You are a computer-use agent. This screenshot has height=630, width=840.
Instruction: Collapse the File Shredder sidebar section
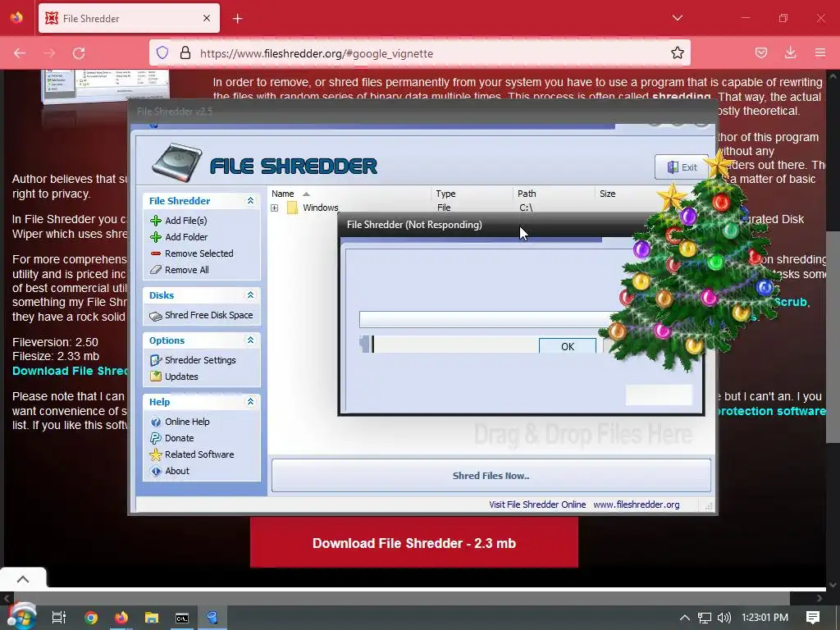coord(250,201)
